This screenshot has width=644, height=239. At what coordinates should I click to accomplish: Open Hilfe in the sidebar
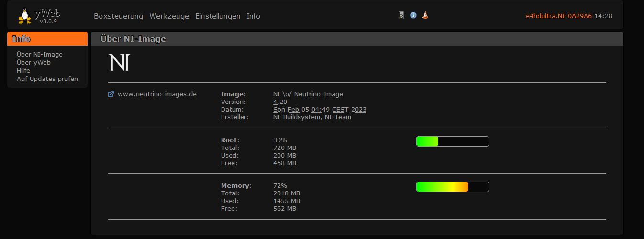coord(23,71)
